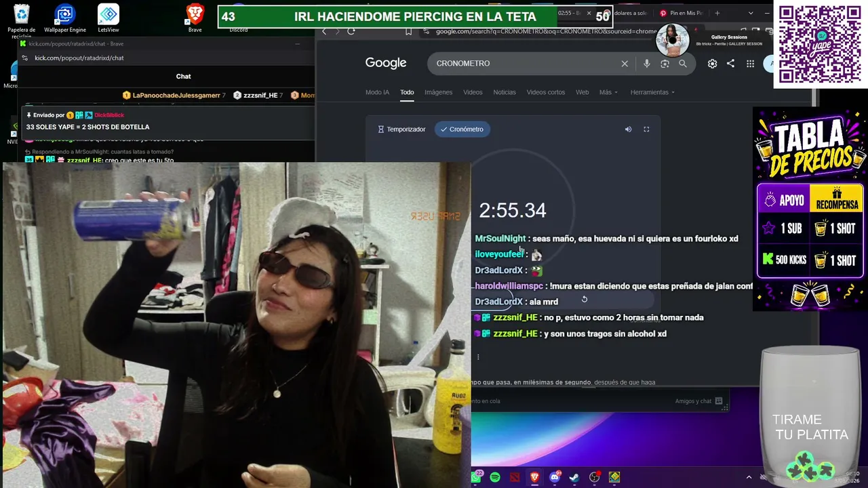
Task: Show hidden system tray icons chevron
Action: point(749,477)
